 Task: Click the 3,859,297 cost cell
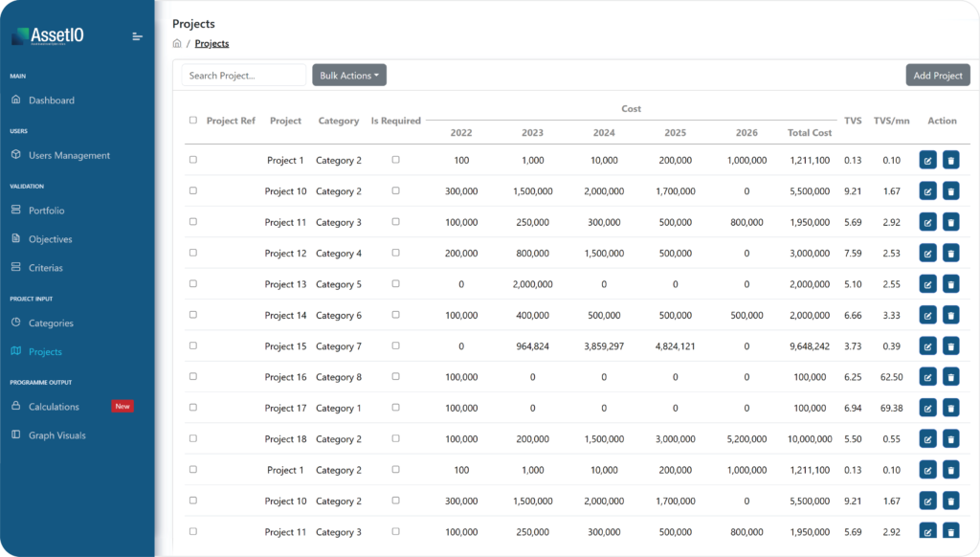click(x=604, y=346)
